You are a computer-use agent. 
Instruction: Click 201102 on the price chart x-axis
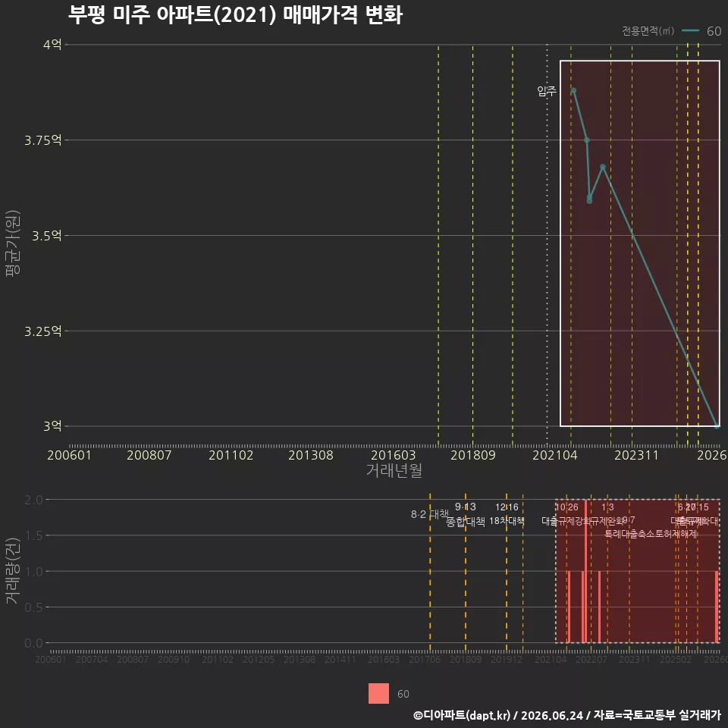coord(231,455)
